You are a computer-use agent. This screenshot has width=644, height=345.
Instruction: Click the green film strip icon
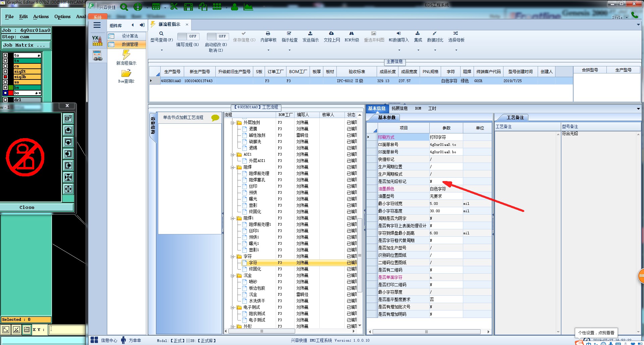pos(189,7)
